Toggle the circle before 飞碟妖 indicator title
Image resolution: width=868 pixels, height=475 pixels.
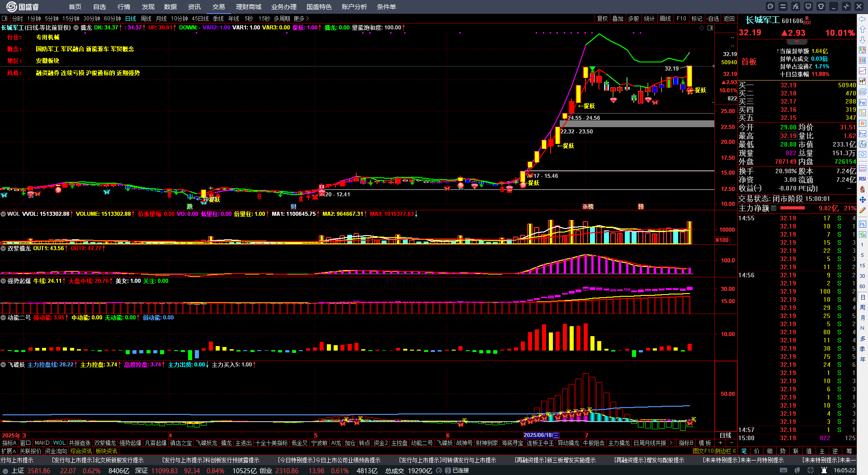(x=3, y=365)
